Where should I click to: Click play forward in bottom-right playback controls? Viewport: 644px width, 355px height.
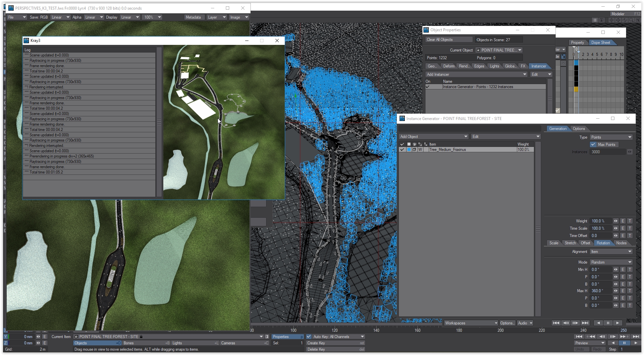click(x=636, y=343)
